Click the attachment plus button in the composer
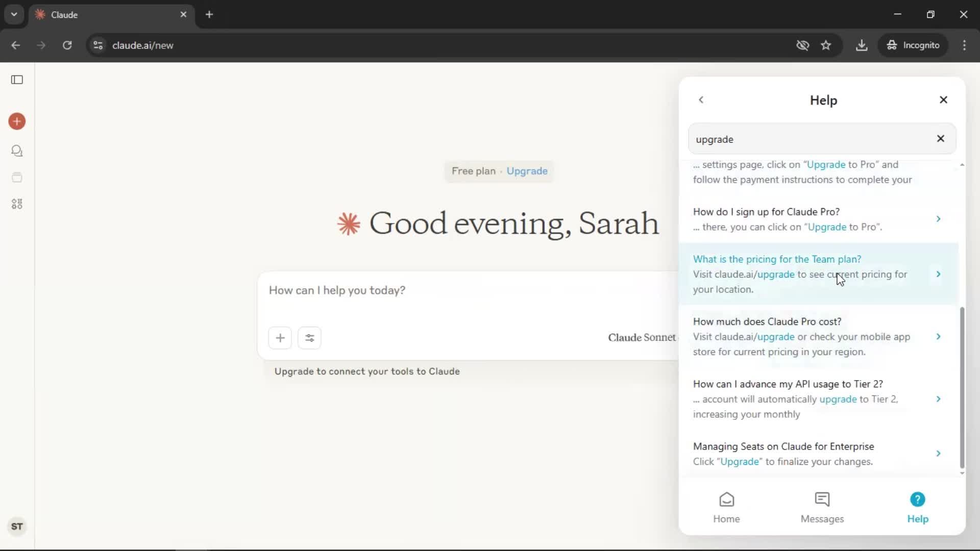This screenshot has width=980, height=551. point(280,338)
